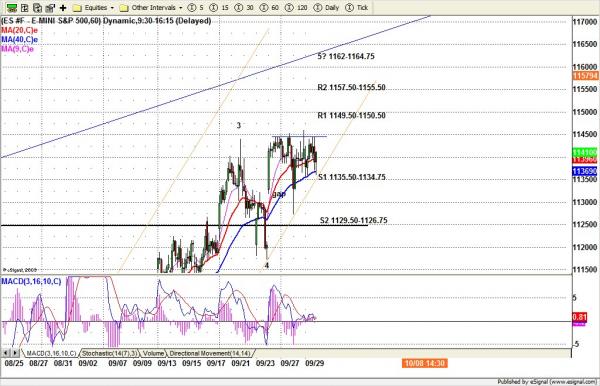Click the green 114100 price marker
The height and width of the screenshot is (386, 600).
click(x=585, y=152)
